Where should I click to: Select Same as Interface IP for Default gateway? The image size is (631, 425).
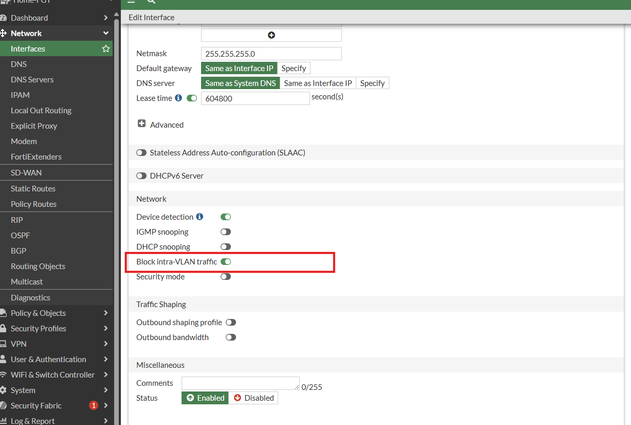click(x=239, y=68)
